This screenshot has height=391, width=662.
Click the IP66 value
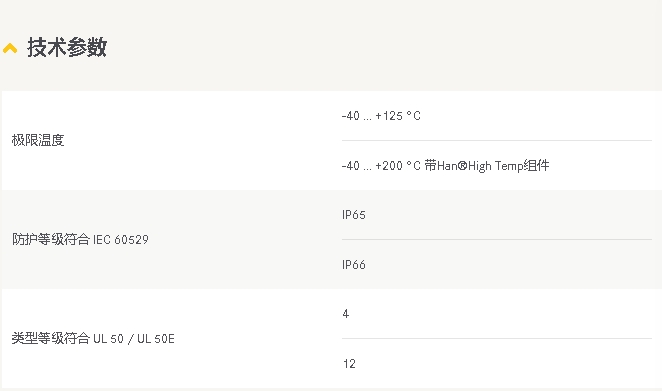354,265
